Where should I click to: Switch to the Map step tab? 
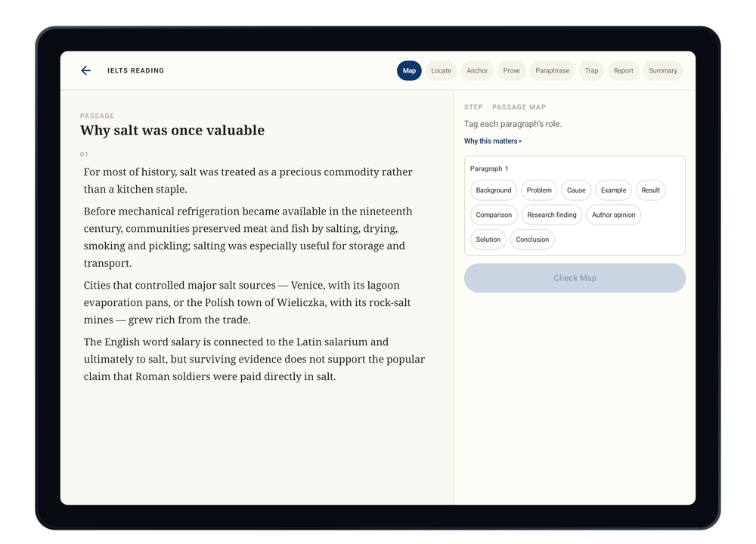409,71
